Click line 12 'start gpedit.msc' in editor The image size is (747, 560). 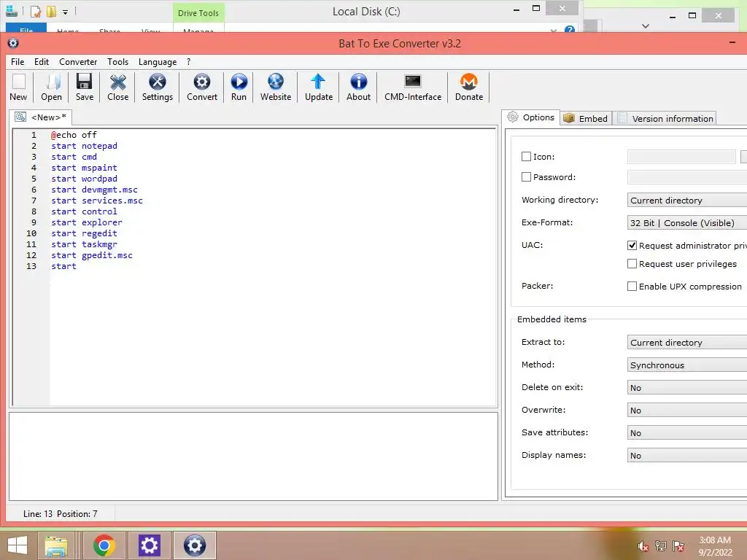92,255
